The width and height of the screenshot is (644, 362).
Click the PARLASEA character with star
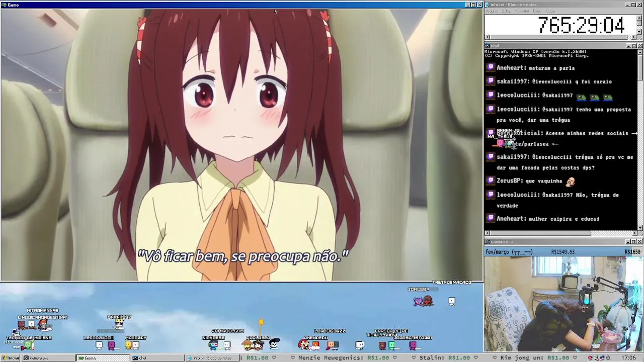[x=258, y=344]
